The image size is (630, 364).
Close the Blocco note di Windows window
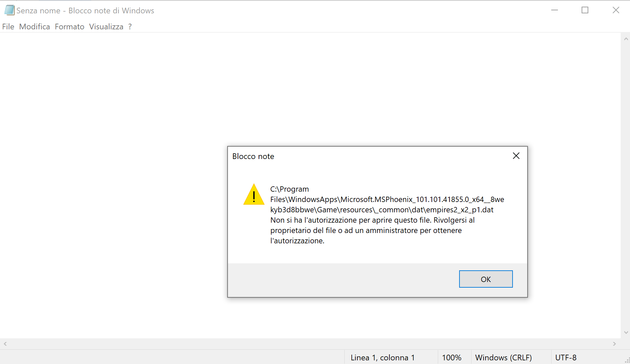(x=616, y=10)
